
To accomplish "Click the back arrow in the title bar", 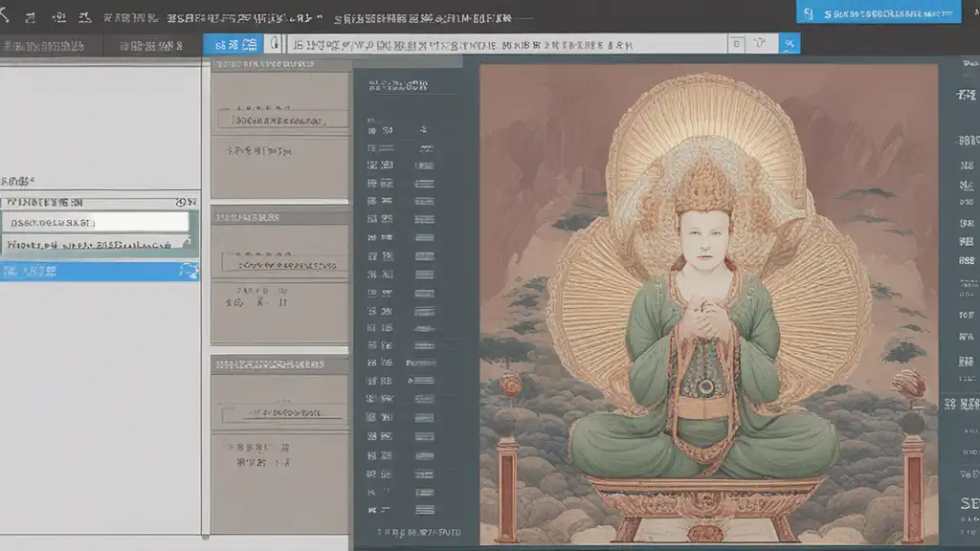I will [x=5, y=15].
